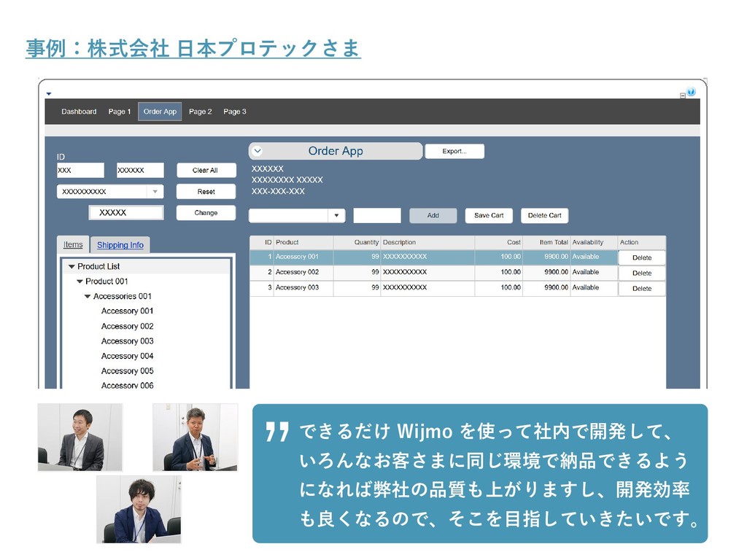Click the Action column header

pyautogui.click(x=642, y=242)
